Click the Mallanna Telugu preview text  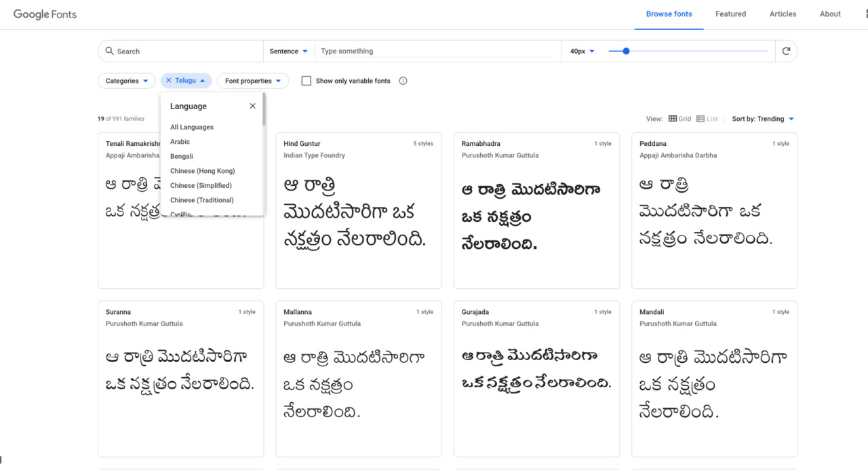point(354,384)
